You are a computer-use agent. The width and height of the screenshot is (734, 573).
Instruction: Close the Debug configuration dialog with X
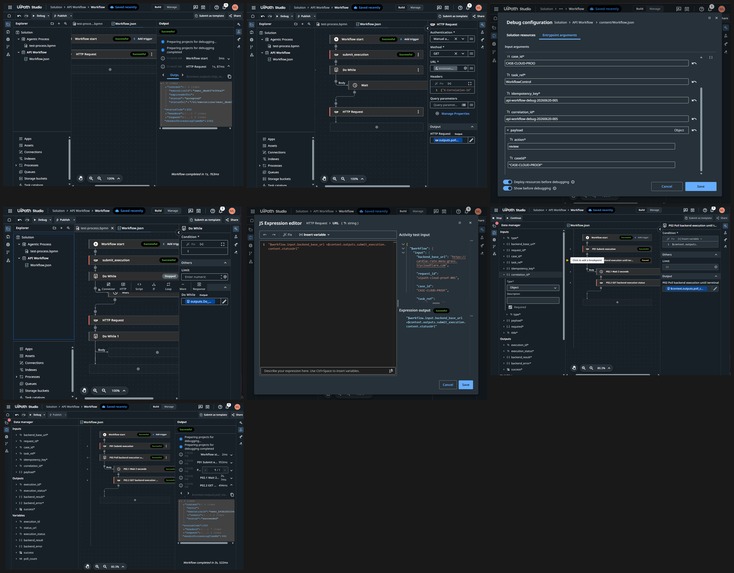[x=716, y=18]
